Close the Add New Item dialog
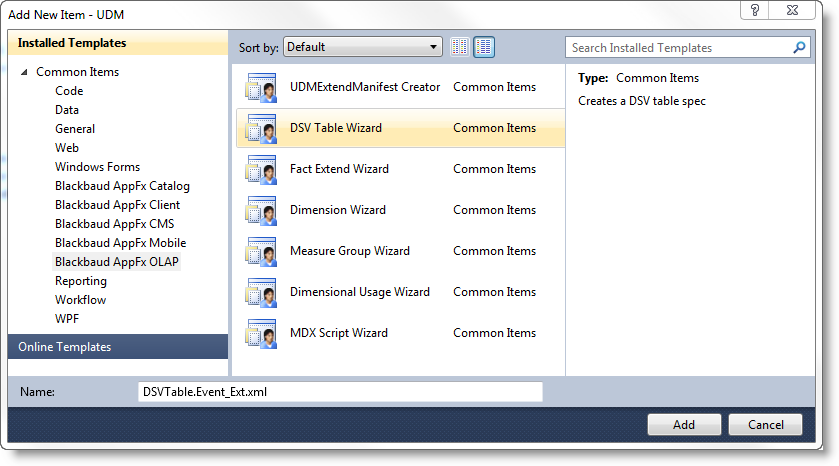The image size is (839, 466). point(792,10)
